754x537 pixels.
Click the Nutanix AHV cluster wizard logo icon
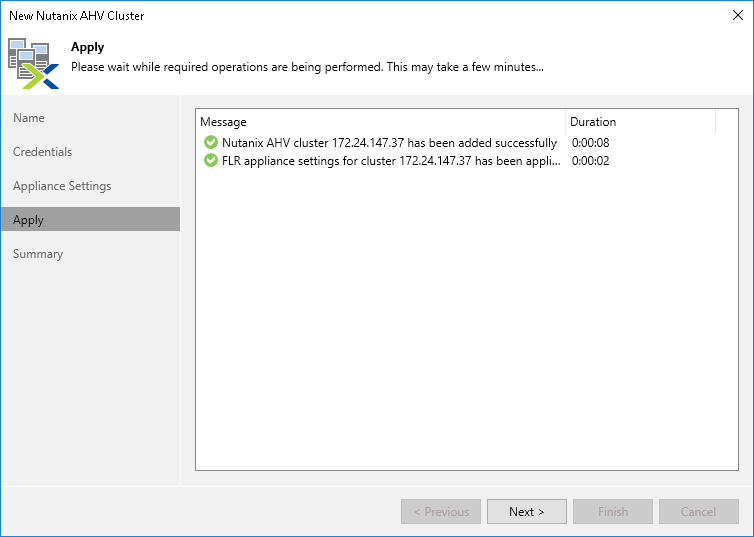pos(33,63)
